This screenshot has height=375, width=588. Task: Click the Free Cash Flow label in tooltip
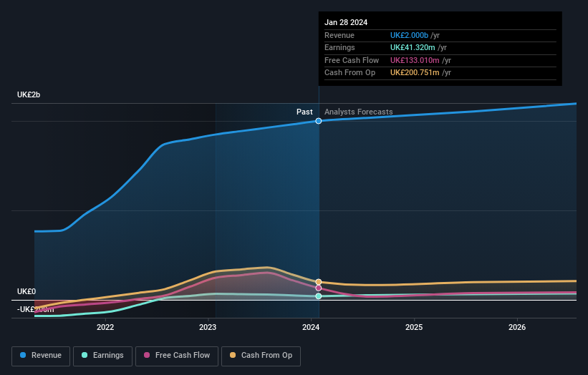point(352,60)
